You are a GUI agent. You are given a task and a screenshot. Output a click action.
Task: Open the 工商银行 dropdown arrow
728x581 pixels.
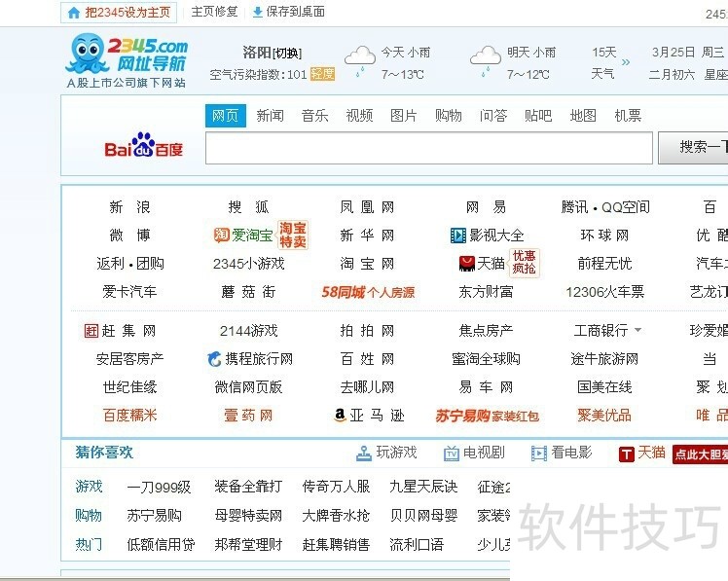point(637,330)
